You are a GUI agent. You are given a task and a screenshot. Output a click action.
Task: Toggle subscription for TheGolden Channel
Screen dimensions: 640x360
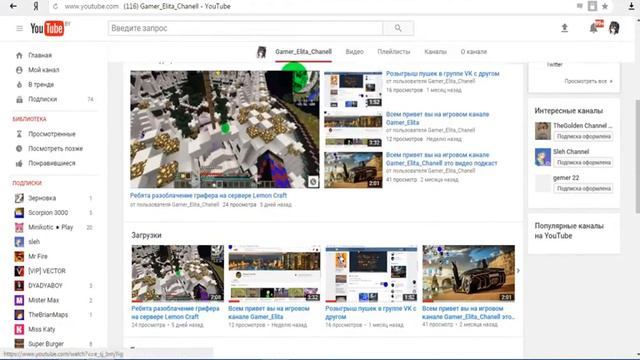[584, 136]
